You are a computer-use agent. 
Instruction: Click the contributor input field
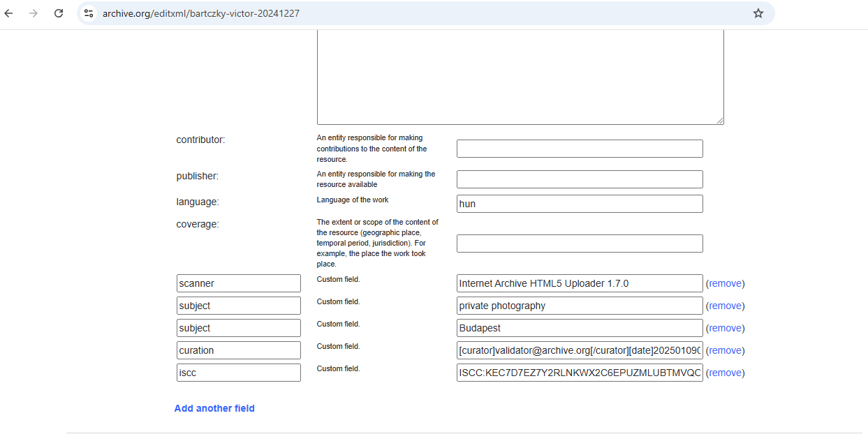(x=579, y=149)
